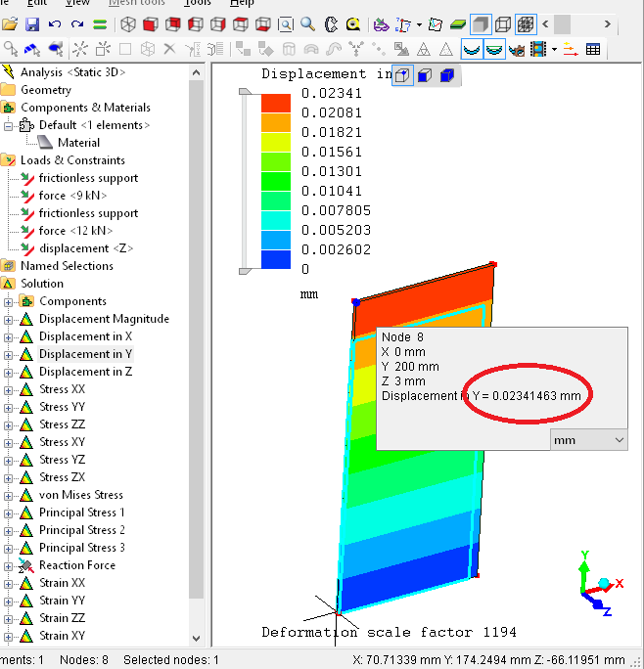Click the toolbar scroll right arrow
The width and height of the screenshot is (644, 669).
(607, 24)
